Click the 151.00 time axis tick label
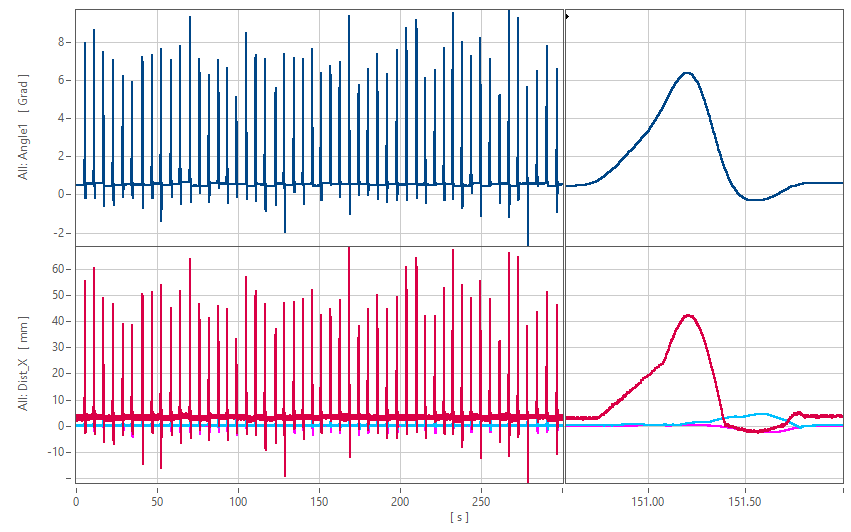Screen dimensions: 851x532 [648, 499]
